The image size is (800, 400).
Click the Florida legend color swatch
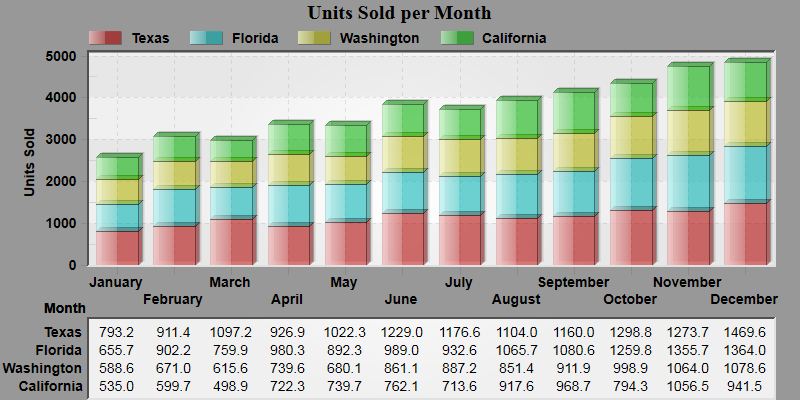point(206,38)
